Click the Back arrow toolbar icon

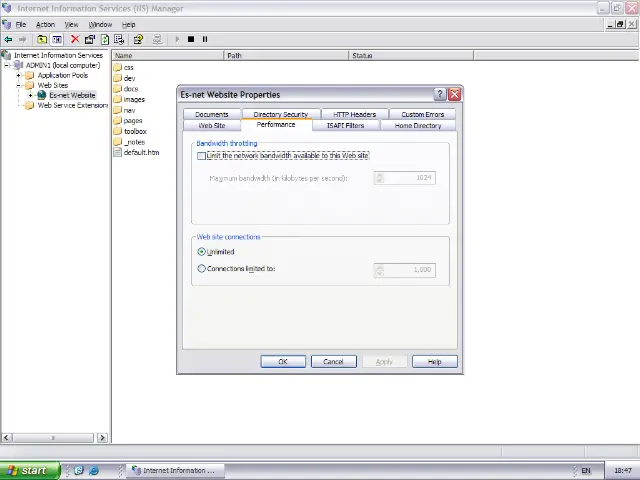coord(8,40)
